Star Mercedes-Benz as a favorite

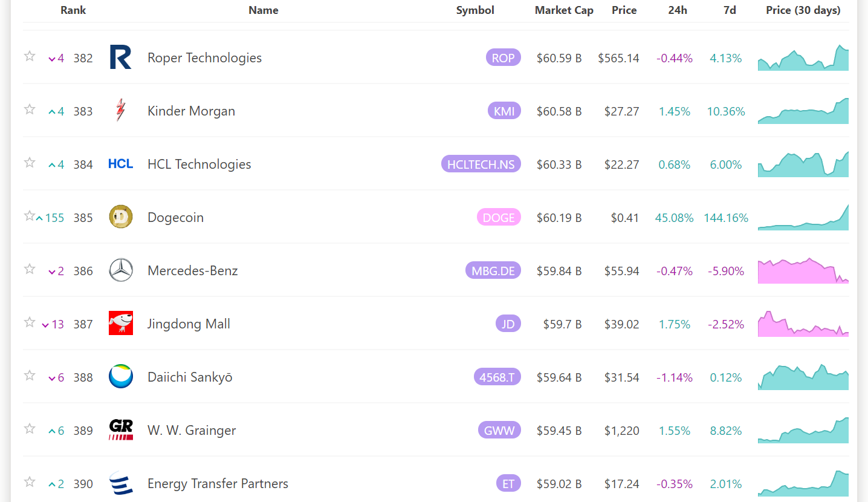tap(30, 269)
